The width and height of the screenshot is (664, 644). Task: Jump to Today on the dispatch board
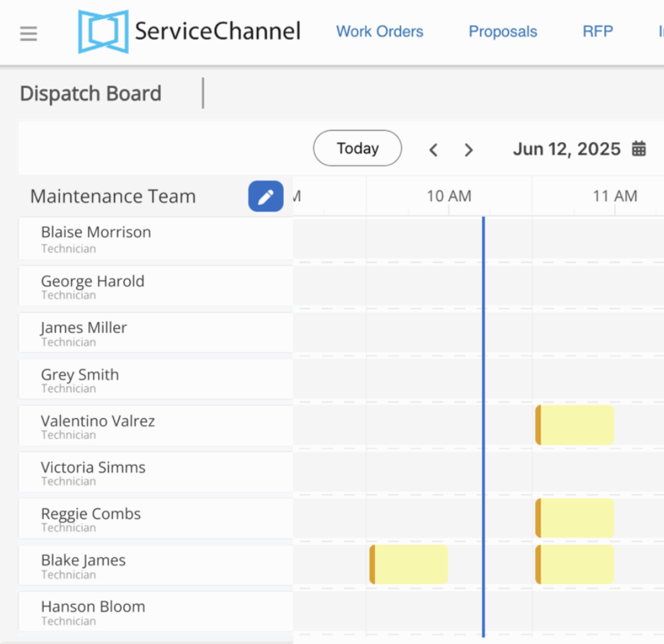click(x=357, y=148)
